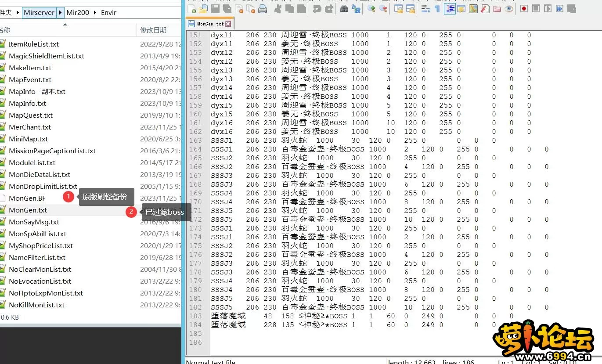This screenshot has height=364, width=602.
Task: Click the Mir200 breadcrumb segment
Action: coord(77,12)
